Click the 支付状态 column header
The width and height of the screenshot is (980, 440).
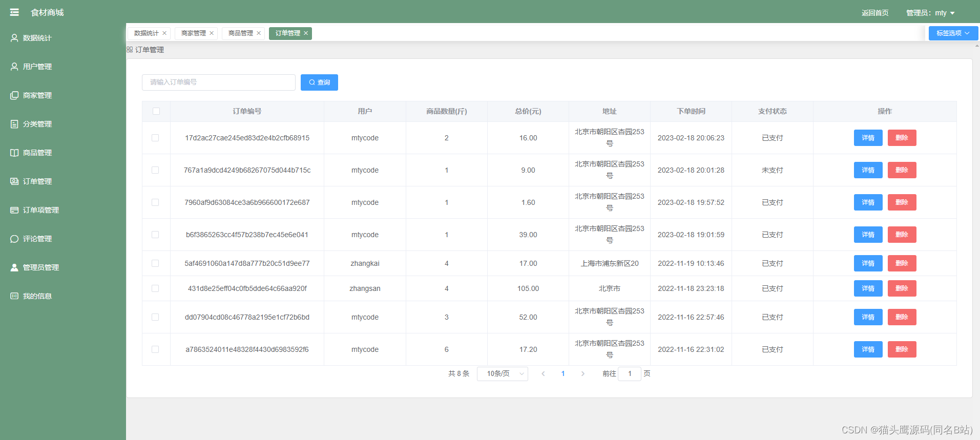[773, 111]
